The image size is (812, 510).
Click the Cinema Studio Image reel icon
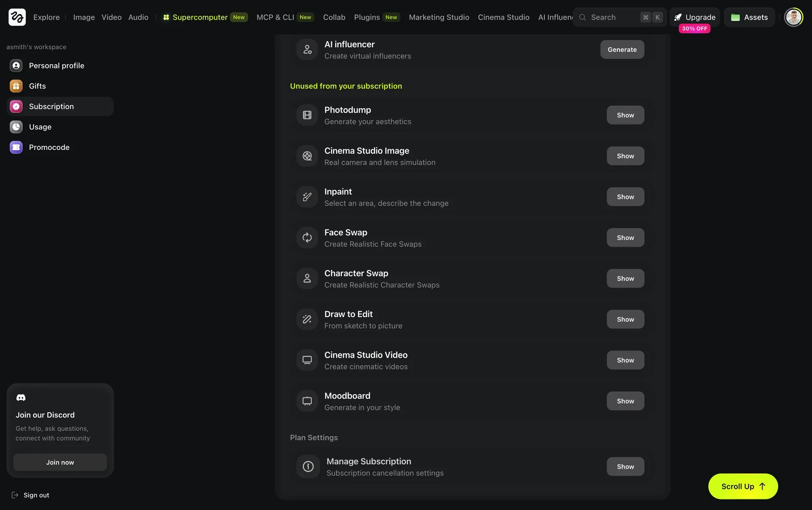[x=307, y=156]
